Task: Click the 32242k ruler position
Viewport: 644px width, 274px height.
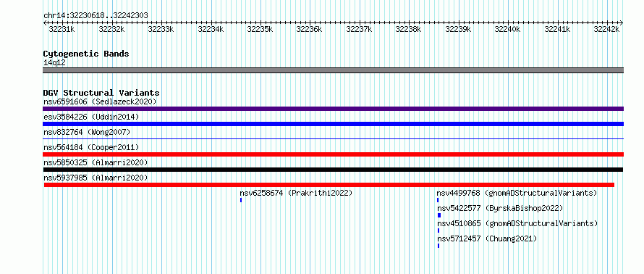Action: (606, 29)
